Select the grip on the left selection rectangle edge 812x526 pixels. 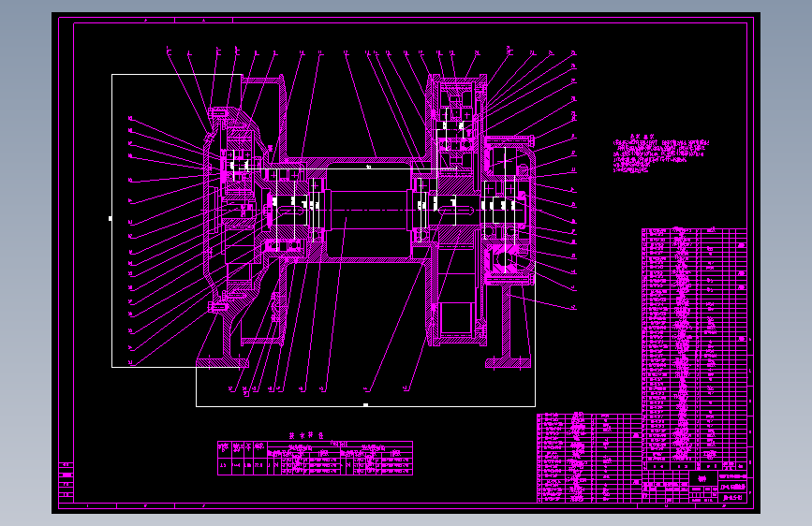pyautogui.click(x=110, y=218)
